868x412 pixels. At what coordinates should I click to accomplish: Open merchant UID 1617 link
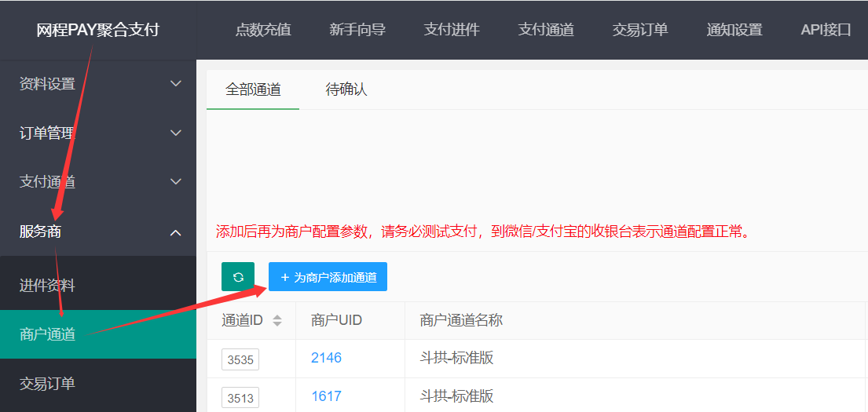(x=326, y=396)
